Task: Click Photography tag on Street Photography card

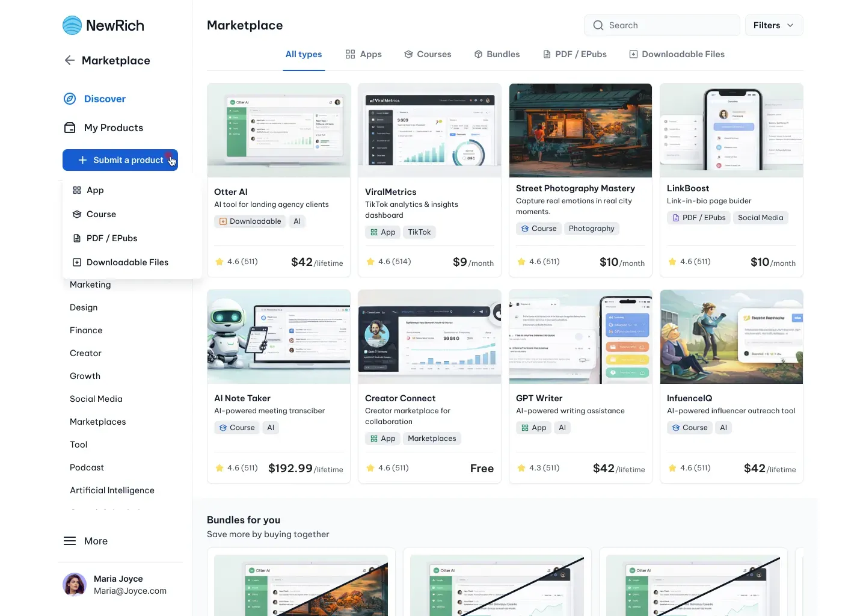Action: click(592, 229)
